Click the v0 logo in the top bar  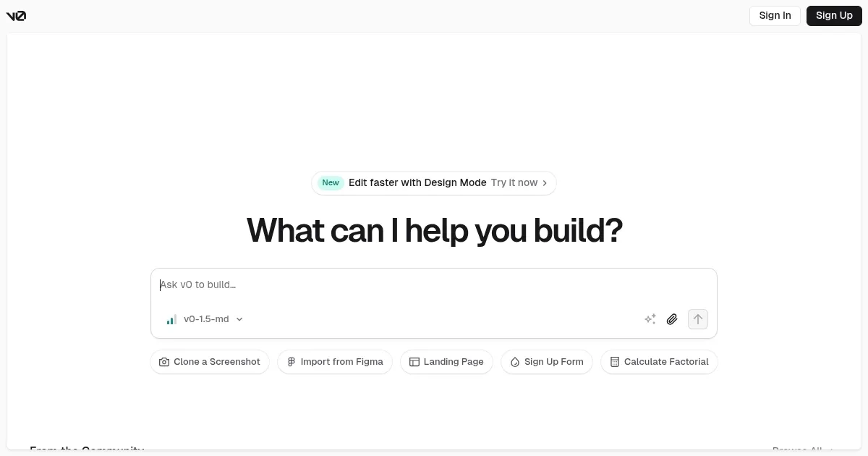(16, 15)
